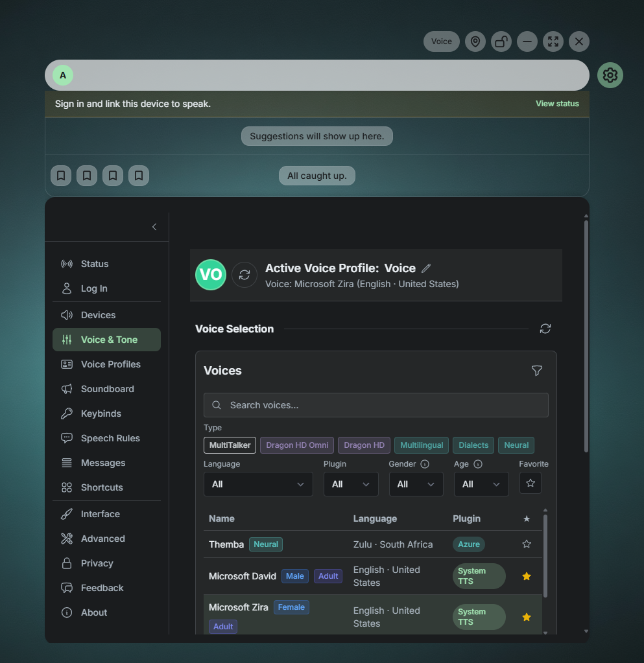Screen dimensions: 644x663
Task: Click the Plugin column header
Action: [x=466, y=519]
